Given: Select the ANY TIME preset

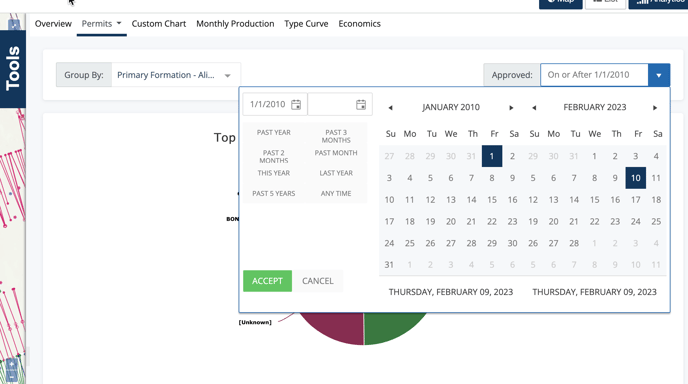Looking at the screenshot, I should point(336,194).
